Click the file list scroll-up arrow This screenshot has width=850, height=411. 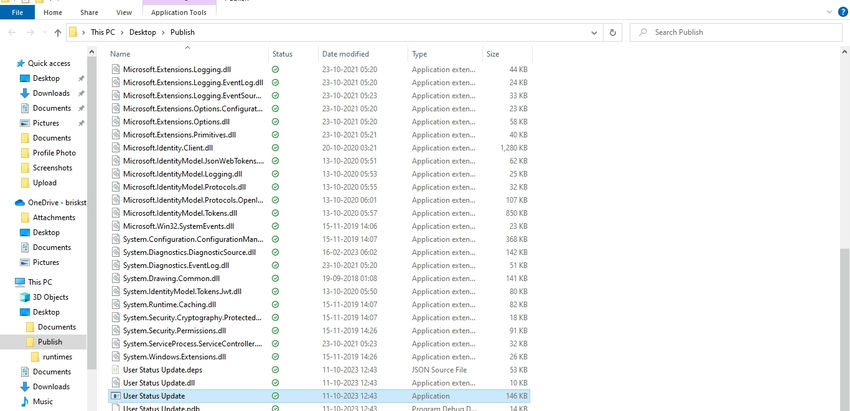click(845, 53)
